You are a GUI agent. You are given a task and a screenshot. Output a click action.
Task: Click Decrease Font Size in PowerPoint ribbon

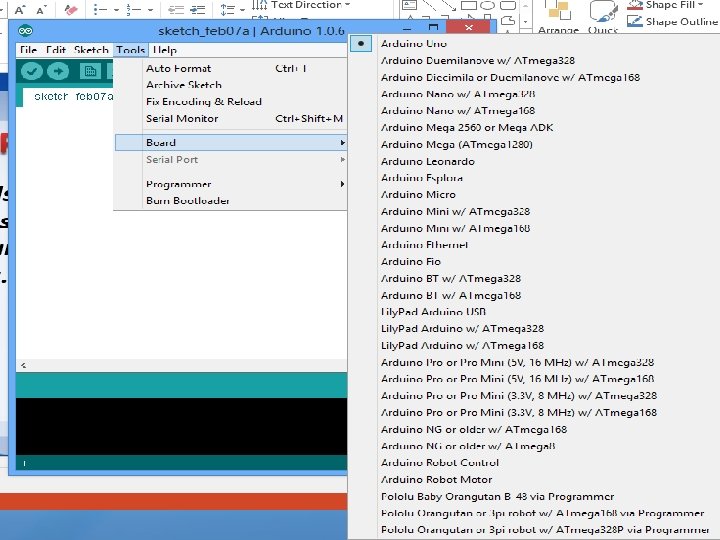click(41, 9)
